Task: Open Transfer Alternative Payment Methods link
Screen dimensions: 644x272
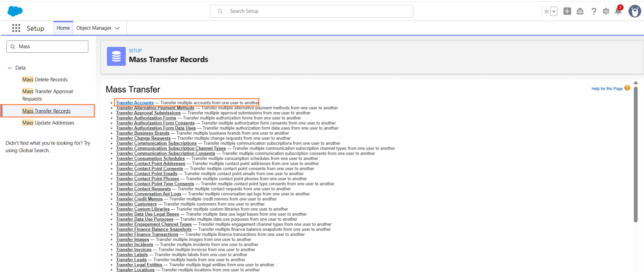Action: (155, 108)
